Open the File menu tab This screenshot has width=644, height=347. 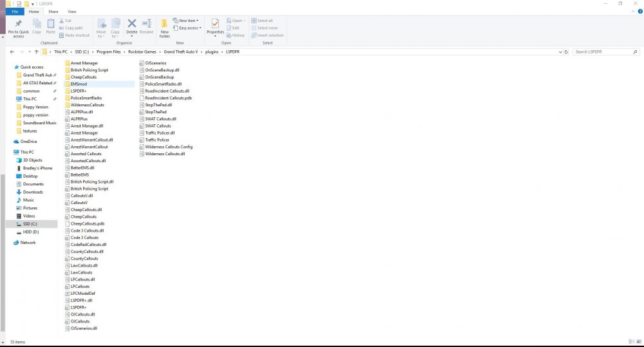pos(15,12)
